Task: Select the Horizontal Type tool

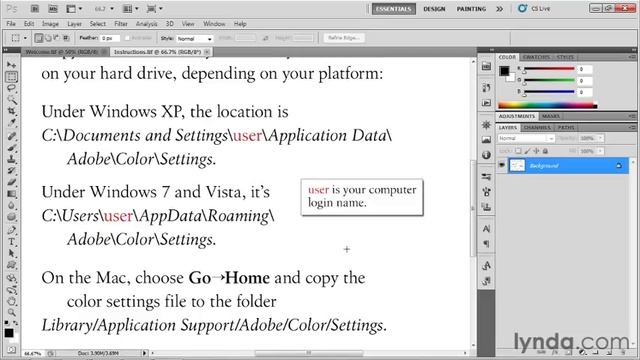Action: [x=11, y=242]
